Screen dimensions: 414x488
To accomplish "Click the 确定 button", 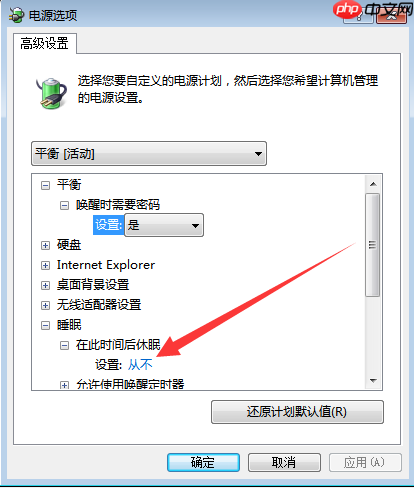I will click(203, 462).
